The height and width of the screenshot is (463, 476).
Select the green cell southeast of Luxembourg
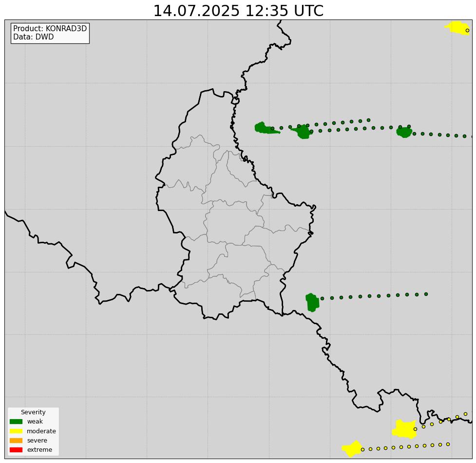pos(312,302)
